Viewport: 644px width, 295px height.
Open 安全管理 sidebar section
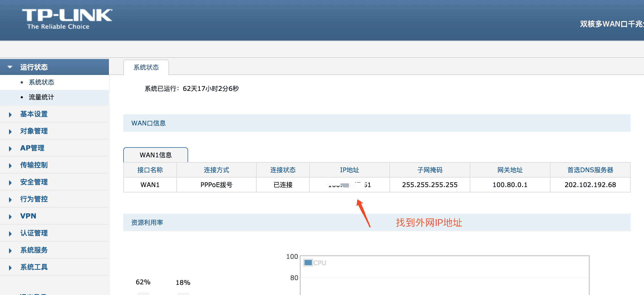[54, 182]
